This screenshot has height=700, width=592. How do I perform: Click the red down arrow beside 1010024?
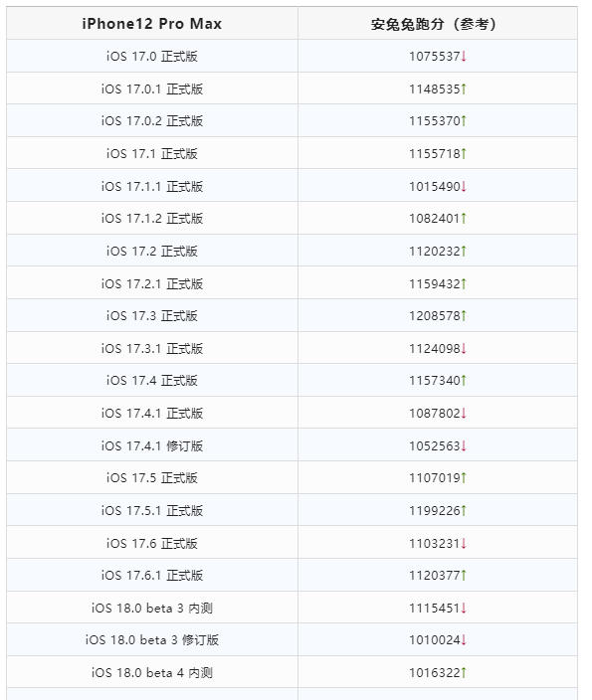point(464,639)
